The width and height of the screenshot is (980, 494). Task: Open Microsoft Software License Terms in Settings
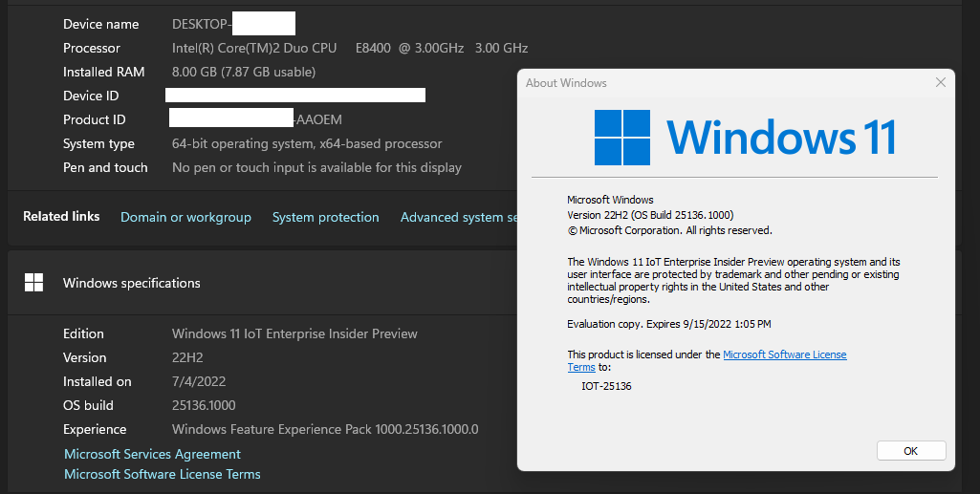(x=163, y=474)
